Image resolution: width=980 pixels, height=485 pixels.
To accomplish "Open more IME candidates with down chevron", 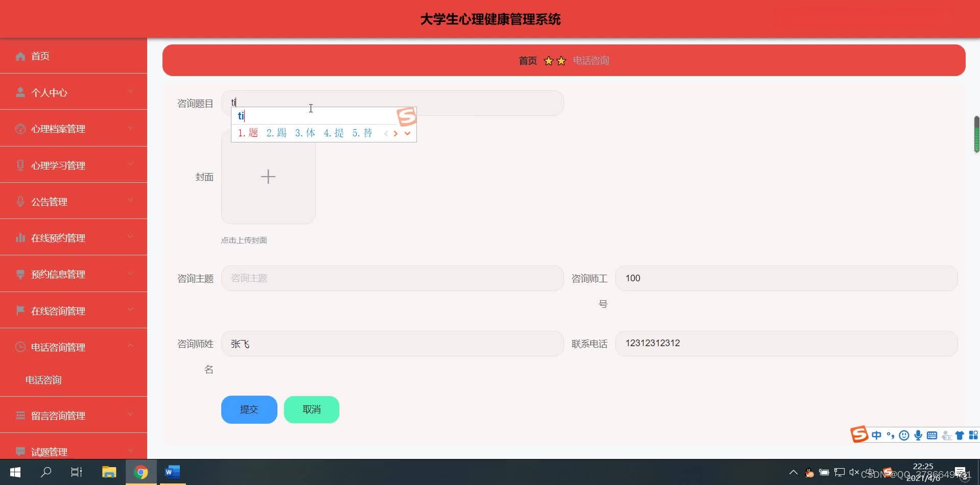I will [407, 133].
